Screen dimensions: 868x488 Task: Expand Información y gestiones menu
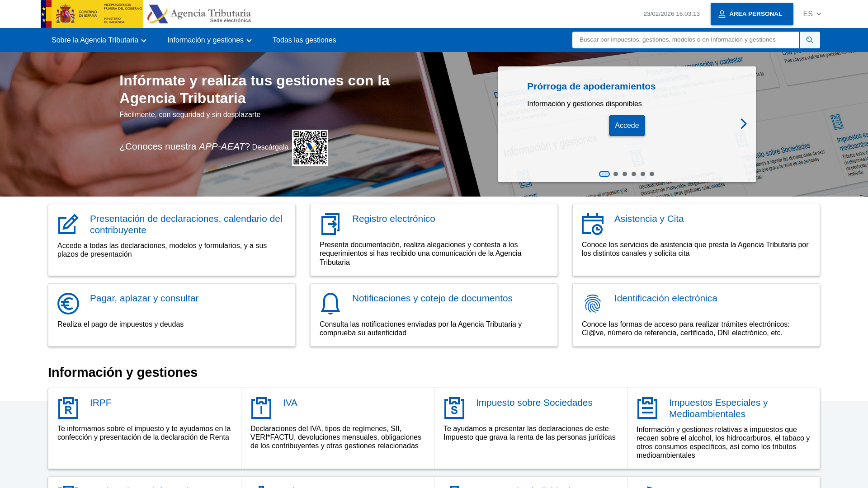[x=209, y=40]
